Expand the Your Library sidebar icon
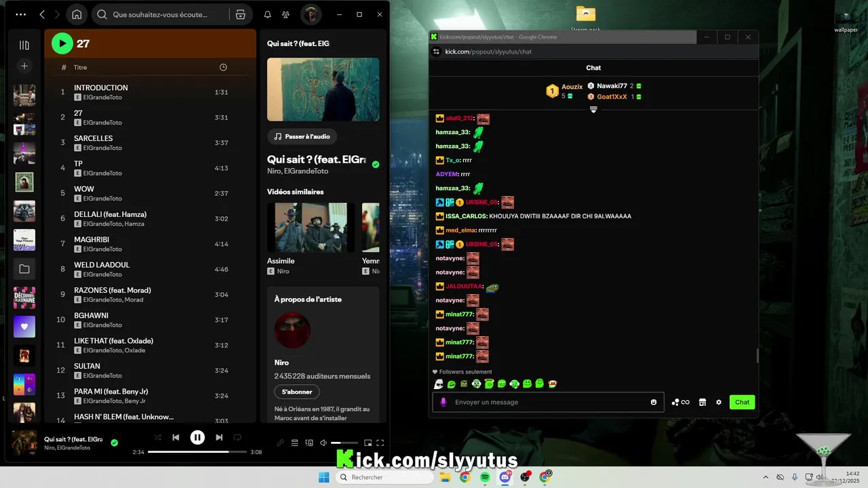The image size is (868, 488). click(x=24, y=45)
